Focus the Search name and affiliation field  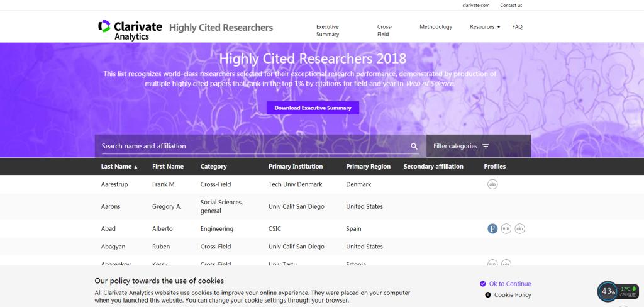[252, 146]
